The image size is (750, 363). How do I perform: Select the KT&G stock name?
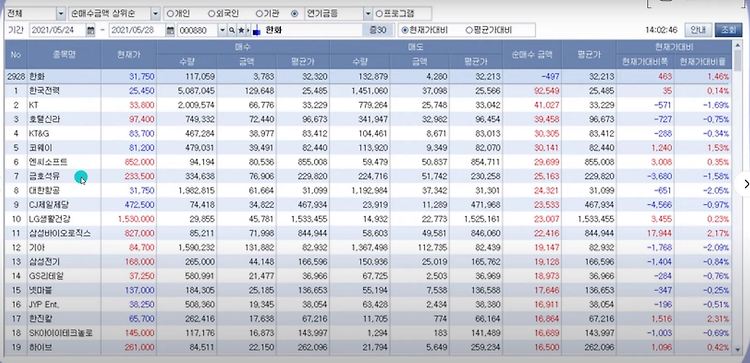pyautogui.click(x=38, y=133)
